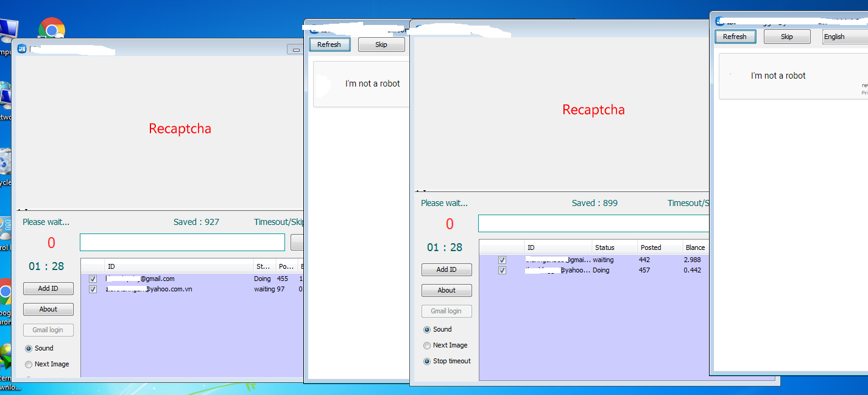Open the Network desktop icon

click(5, 99)
